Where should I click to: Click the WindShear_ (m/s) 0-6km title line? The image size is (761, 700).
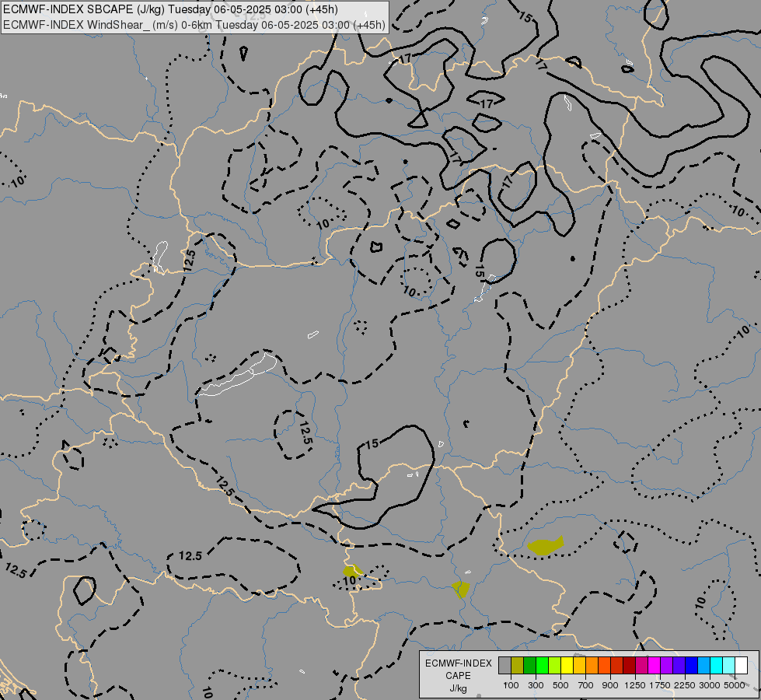coord(194,25)
